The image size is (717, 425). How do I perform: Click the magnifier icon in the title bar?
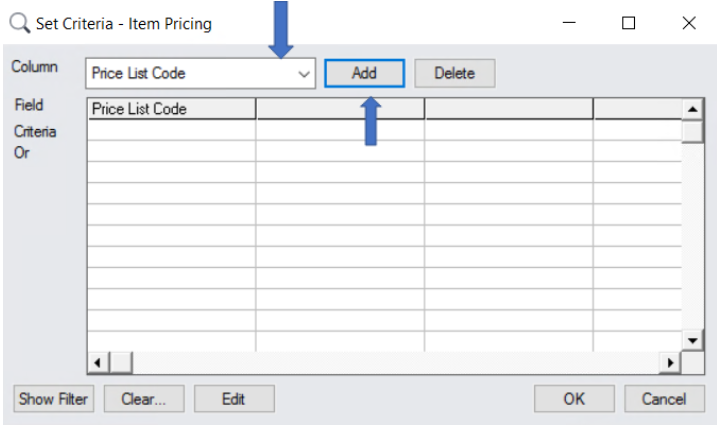[x=19, y=23]
